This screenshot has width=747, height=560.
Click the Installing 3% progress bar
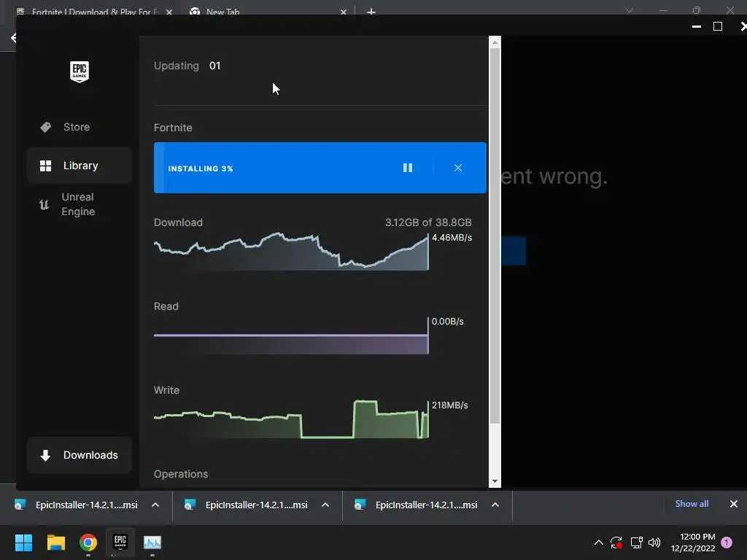point(320,168)
